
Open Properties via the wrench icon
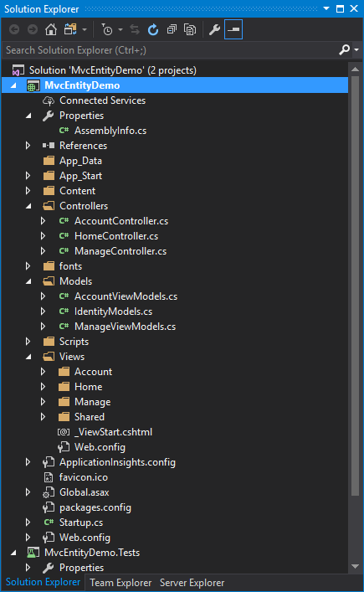pyautogui.click(x=214, y=29)
